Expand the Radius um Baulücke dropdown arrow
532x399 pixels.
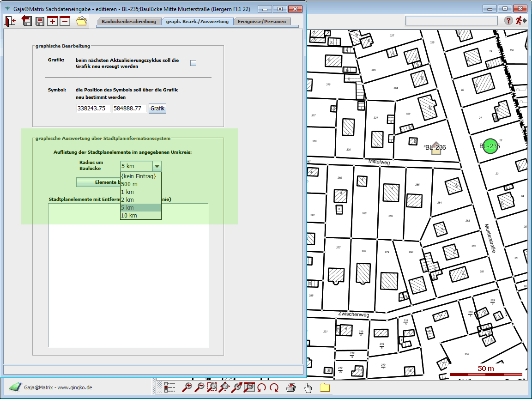coord(157,166)
